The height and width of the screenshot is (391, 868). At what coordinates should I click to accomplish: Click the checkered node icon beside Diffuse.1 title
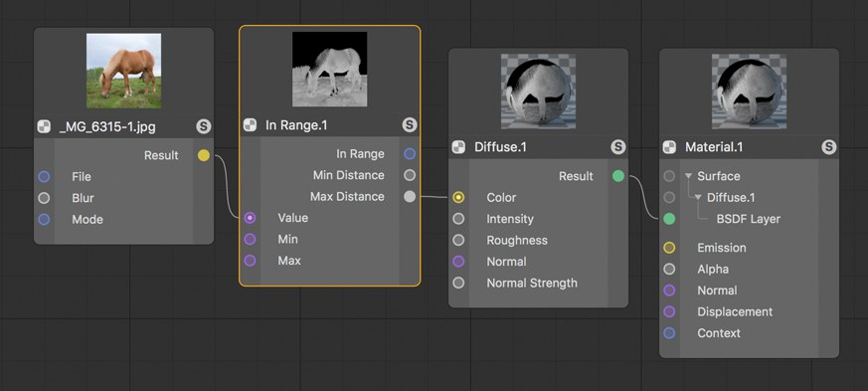coord(458,147)
